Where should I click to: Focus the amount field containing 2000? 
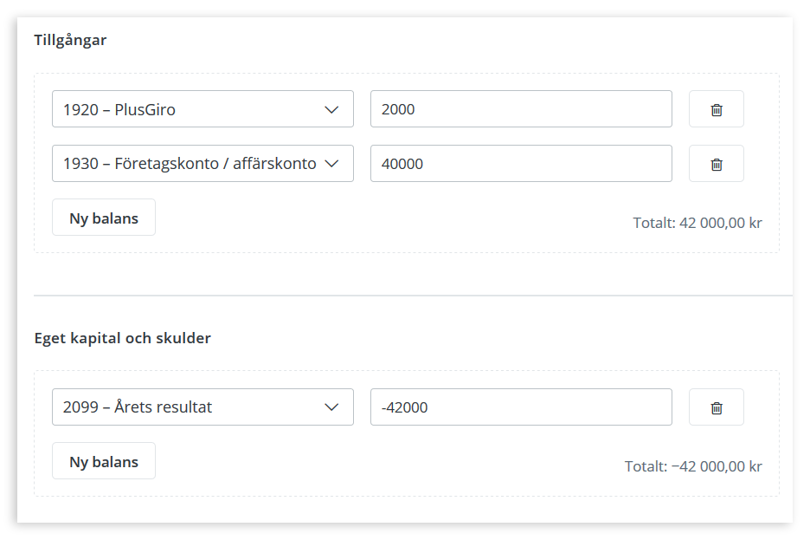520,110
